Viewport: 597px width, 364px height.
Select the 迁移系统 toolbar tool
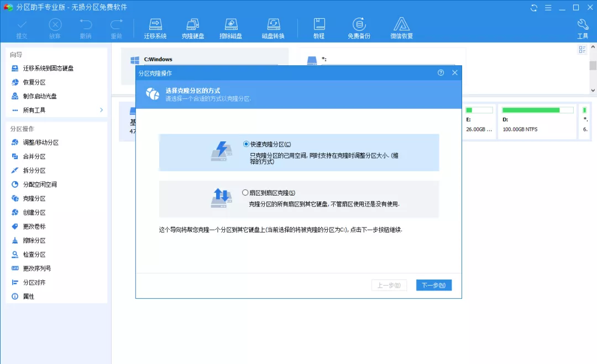pos(155,27)
